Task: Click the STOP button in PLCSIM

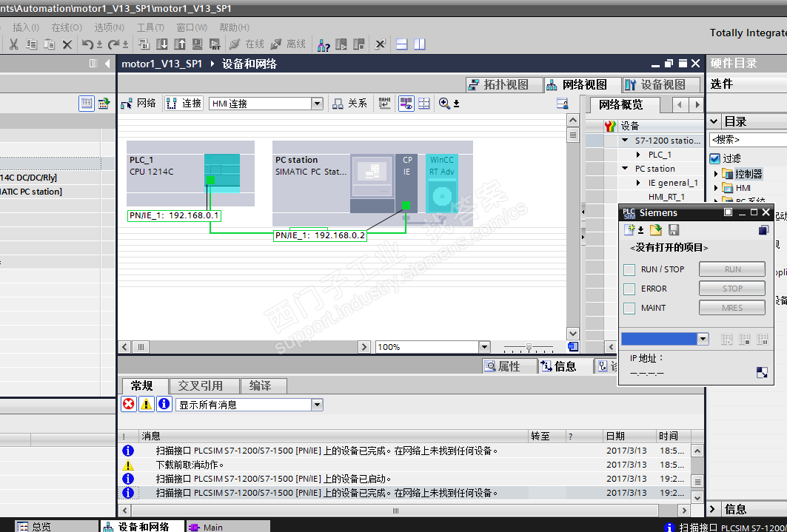Action: point(732,289)
